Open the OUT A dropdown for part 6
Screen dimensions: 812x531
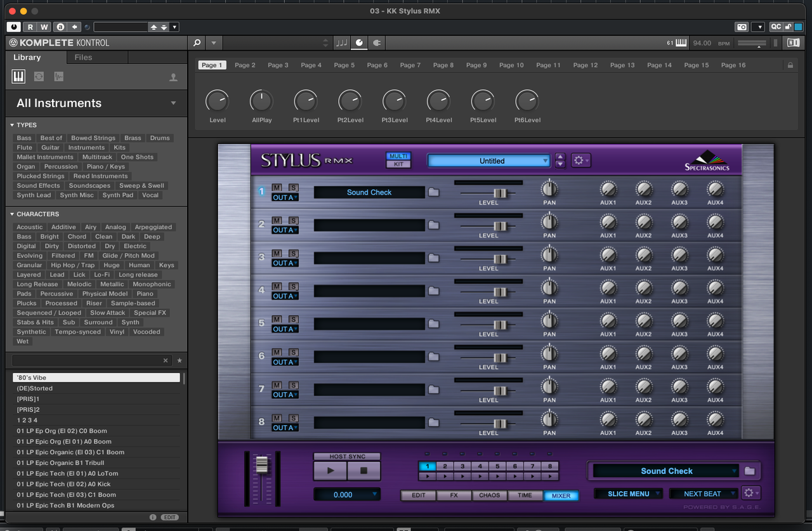285,362
